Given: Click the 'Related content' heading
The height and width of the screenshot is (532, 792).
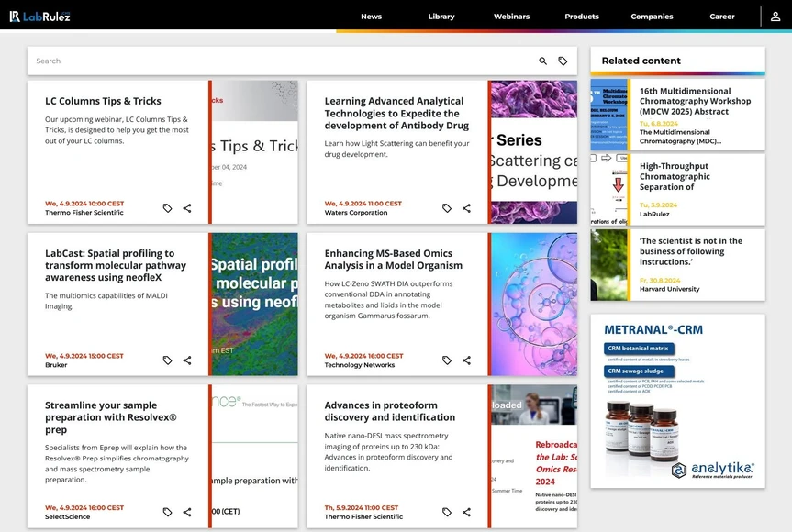Looking at the screenshot, I should [641, 61].
